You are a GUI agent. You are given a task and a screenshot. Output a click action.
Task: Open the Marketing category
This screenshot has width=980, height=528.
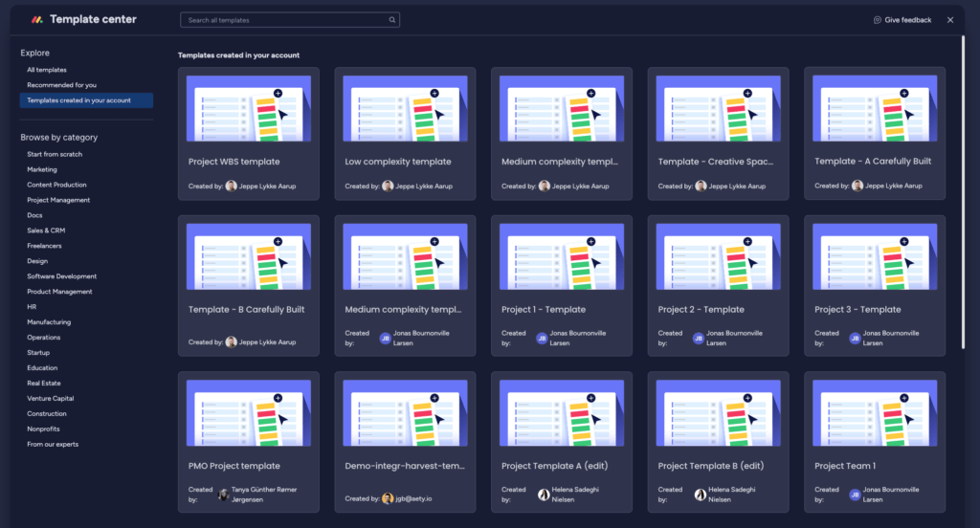[x=42, y=169]
